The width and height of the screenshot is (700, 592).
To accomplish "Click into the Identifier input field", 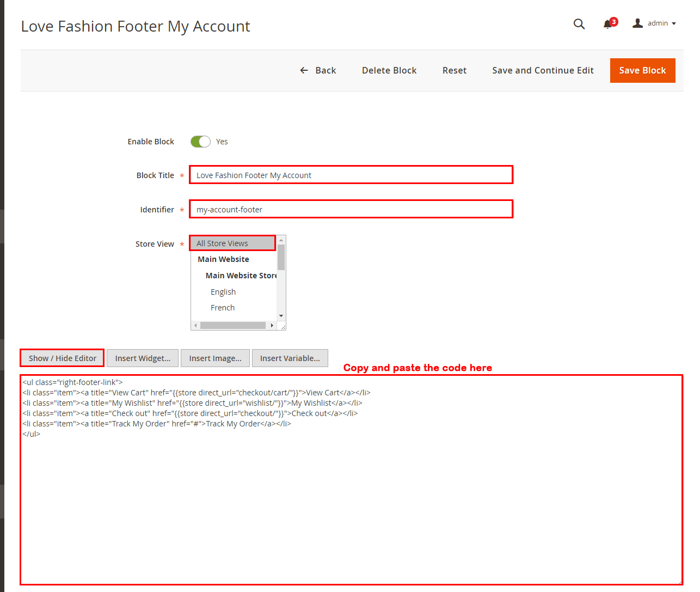I will [x=351, y=210].
